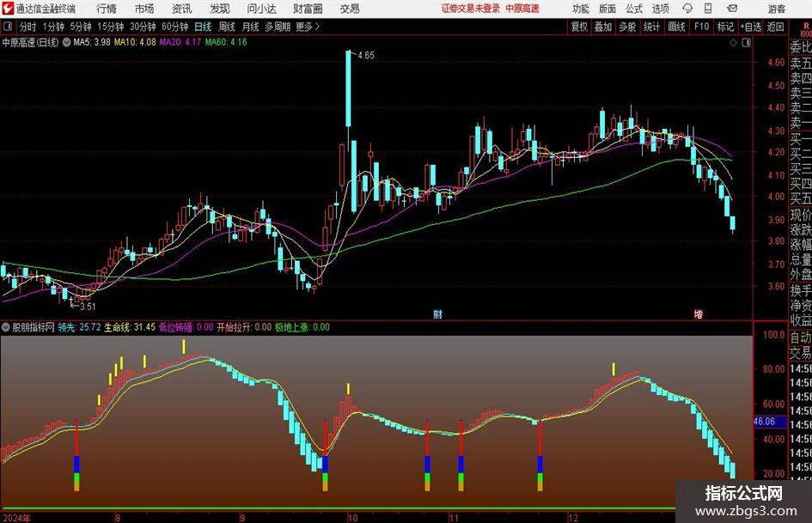Switch to 60分钟 period tab
This screenshot has width=812, height=523.
[175, 27]
